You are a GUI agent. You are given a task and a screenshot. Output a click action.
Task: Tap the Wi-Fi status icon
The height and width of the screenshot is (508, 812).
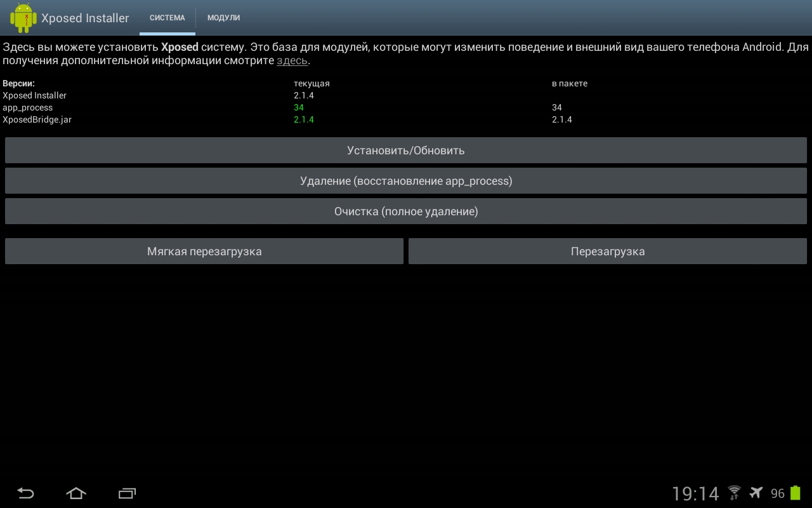click(734, 493)
